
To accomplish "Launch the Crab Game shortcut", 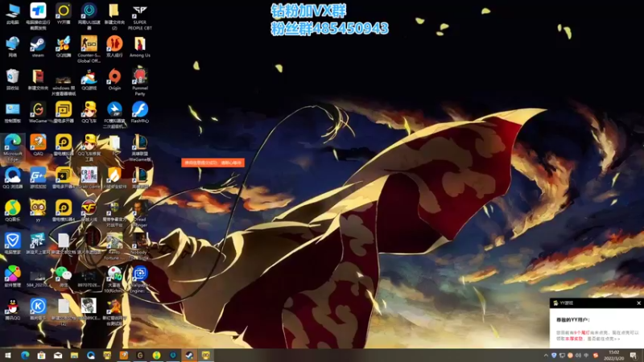I will click(x=89, y=178).
